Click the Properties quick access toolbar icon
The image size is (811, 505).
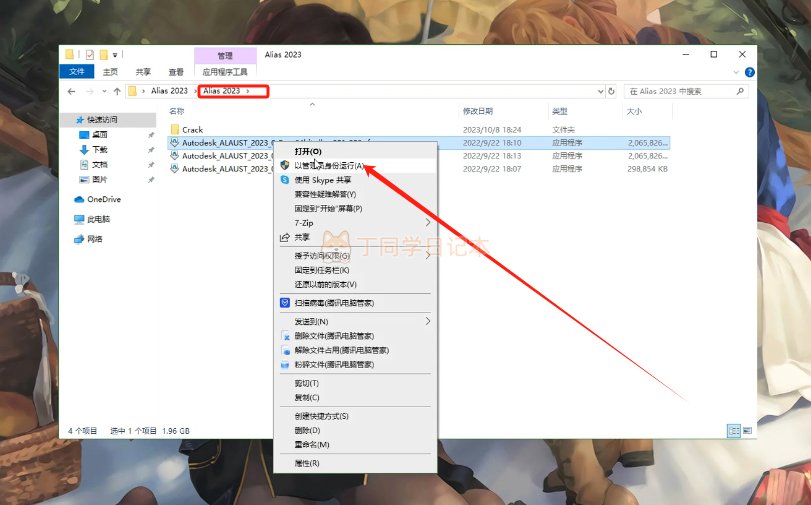point(89,54)
